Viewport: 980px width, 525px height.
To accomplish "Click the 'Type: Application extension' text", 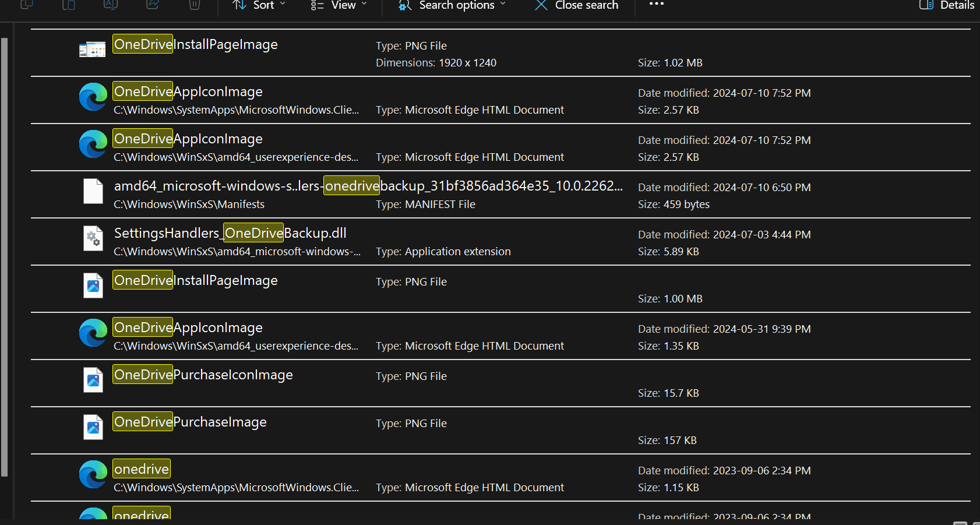I will click(x=443, y=252).
